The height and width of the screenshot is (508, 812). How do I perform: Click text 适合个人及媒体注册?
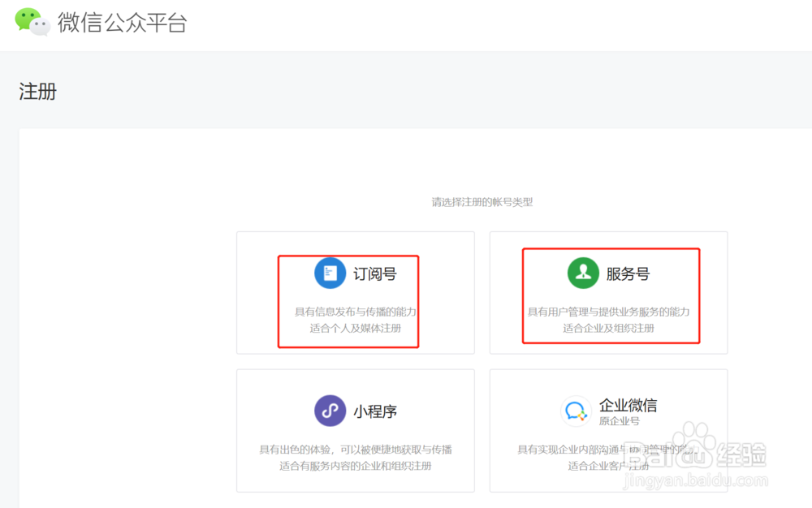click(x=356, y=328)
